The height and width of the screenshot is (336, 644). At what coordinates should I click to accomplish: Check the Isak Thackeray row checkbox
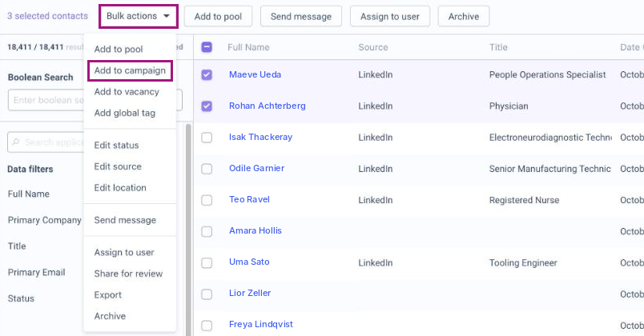207,137
